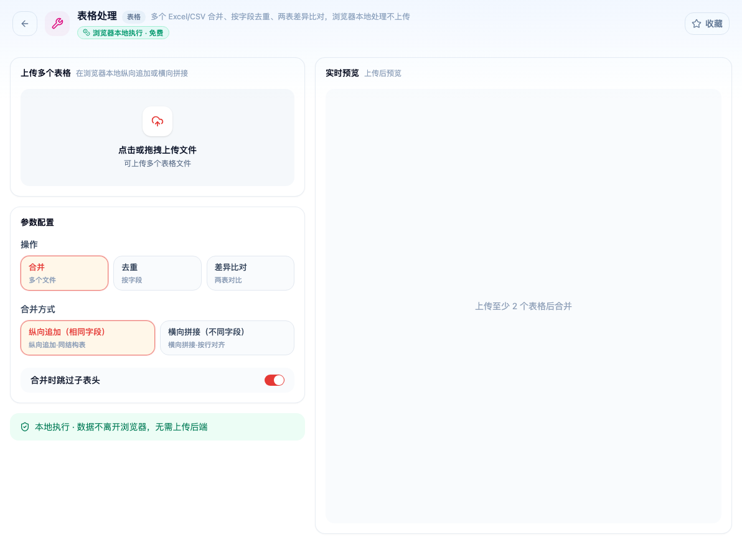This screenshot has width=742, height=560.
Task: Click the 参数配置 heading
Action: click(x=37, y=222)
